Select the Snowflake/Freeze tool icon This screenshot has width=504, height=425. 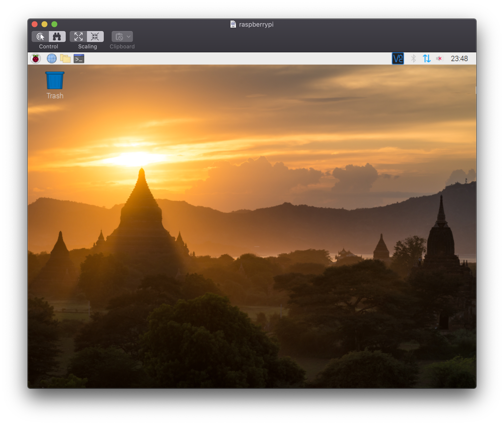pyautogui.click(x=95, y=37)
